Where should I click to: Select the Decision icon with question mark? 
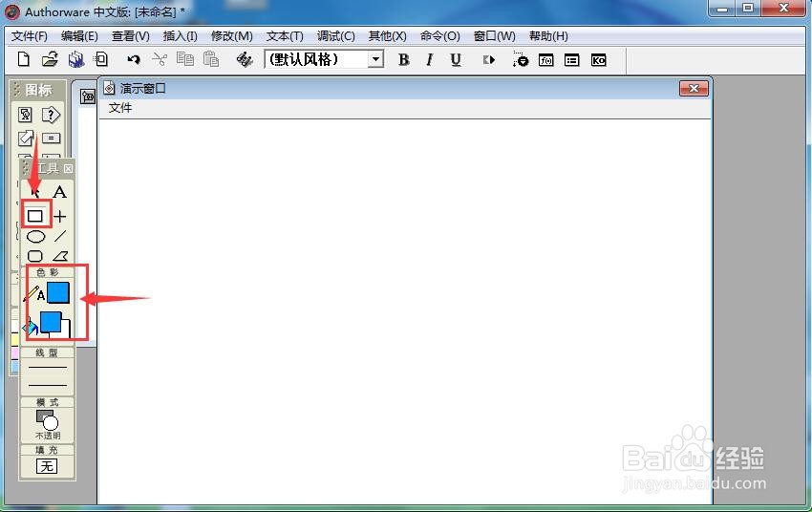[51, 115]
